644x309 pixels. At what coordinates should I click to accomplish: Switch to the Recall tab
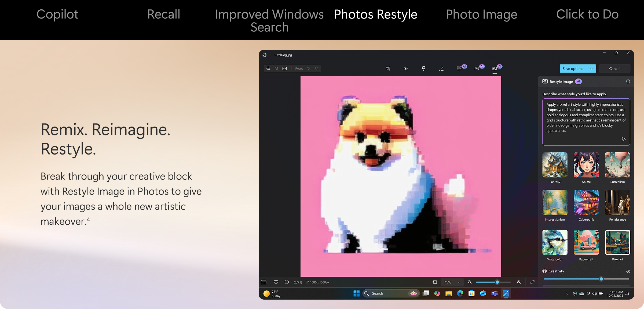click(164, 14)
